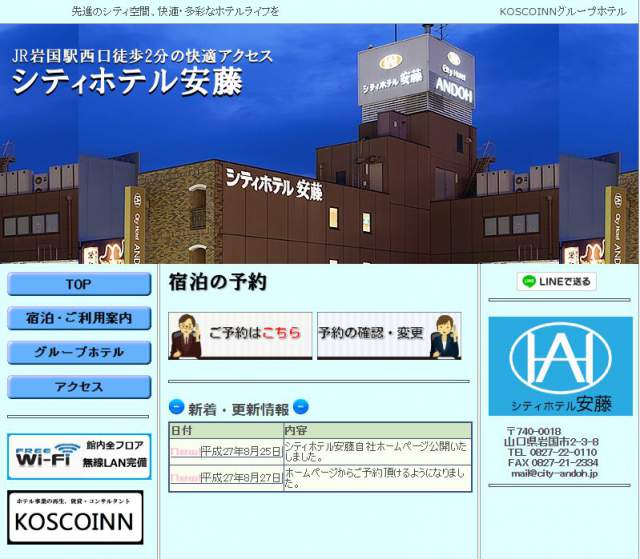Click the blue minus icon after 新着・更新情報
The width and height of the screenshot is (640, 559).
[301, 407]
